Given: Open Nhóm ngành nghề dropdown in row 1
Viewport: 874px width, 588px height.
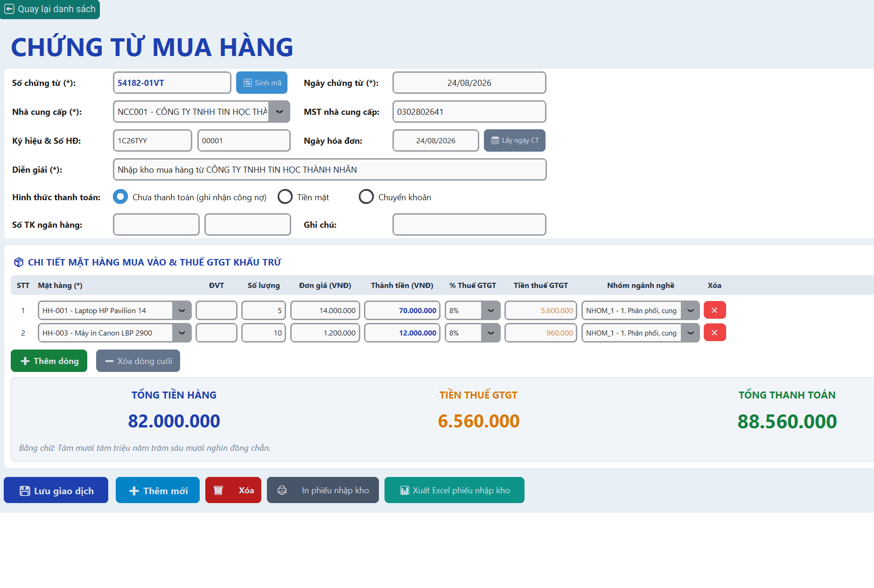Looking at the screenshot, I should (690, 310).
